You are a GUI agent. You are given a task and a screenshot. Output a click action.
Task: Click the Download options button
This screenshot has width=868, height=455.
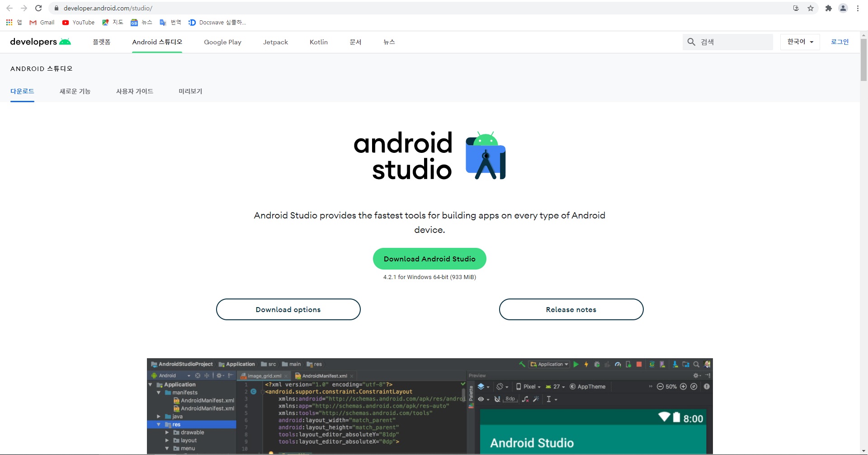[288, 309]
